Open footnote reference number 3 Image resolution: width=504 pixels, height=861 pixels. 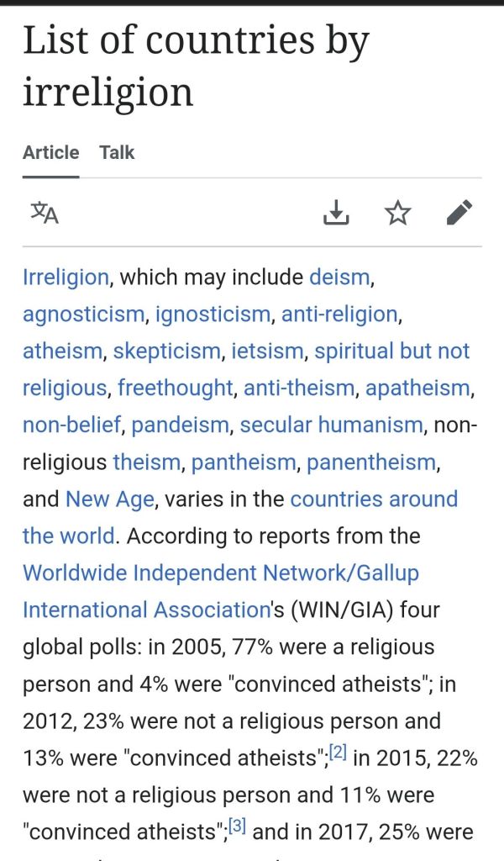[236, 825]
